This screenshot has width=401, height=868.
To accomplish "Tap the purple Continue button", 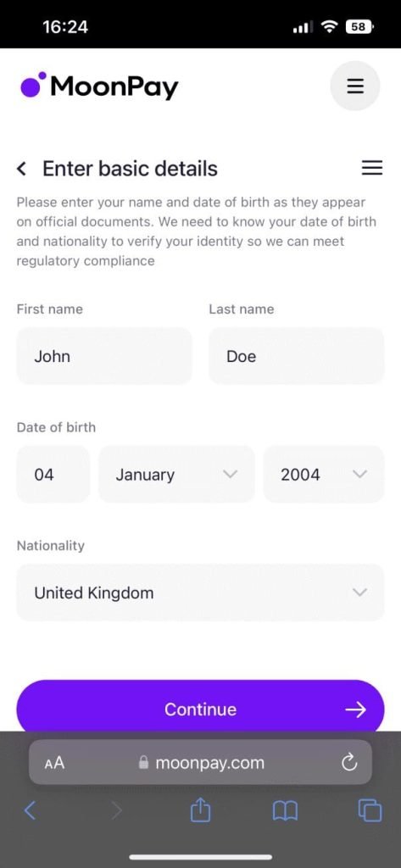I will tap(200, 709).
